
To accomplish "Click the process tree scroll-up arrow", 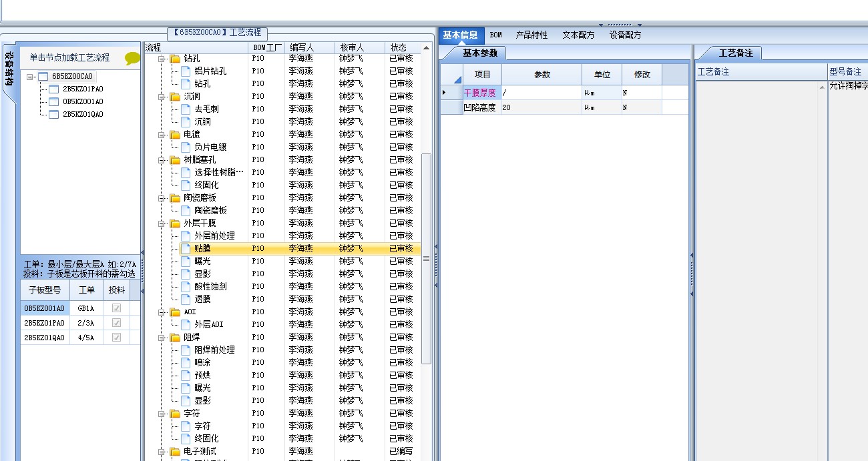I will (x=427, y=48).
